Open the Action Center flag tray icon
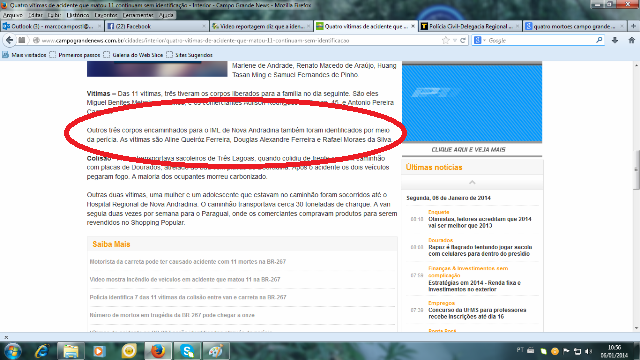This screenshot has height=360, width=640. tap(566, 351)
